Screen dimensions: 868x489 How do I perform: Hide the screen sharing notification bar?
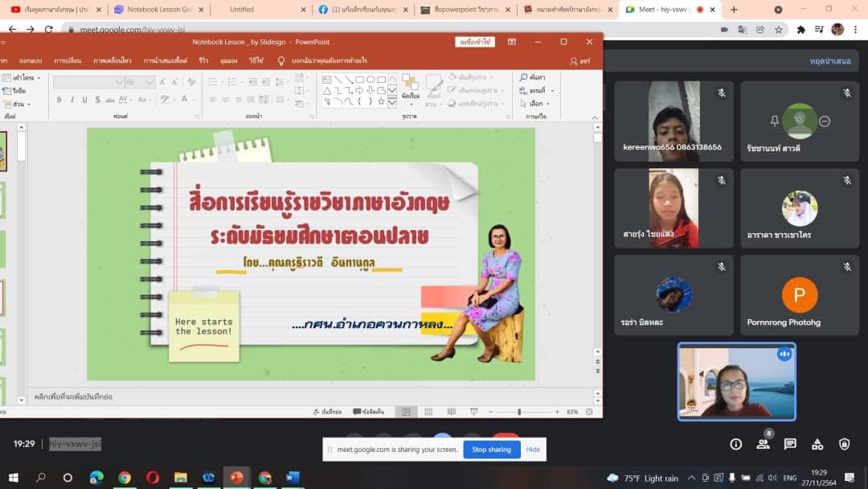click(533, 450)
